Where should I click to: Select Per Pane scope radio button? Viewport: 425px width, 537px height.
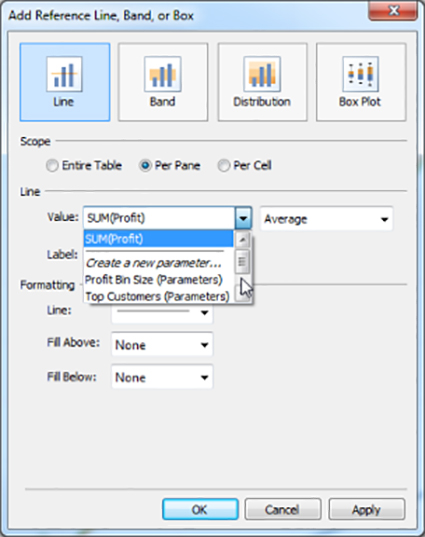point(145,166)
